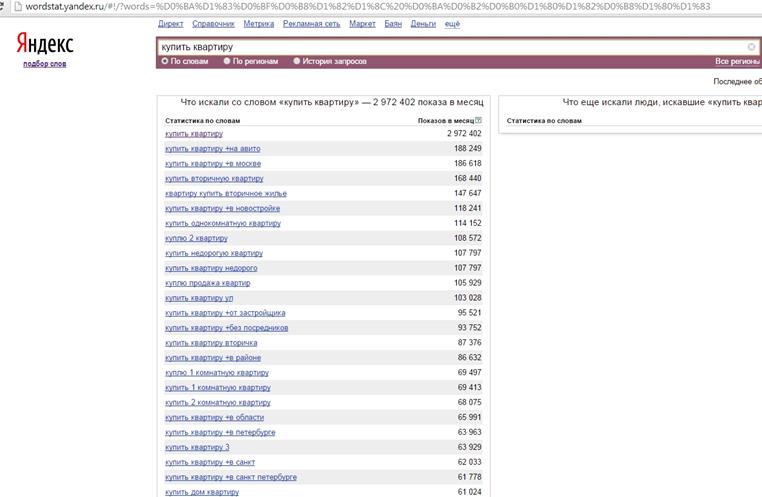Open Метрика in top navigation
This screenshot has width=762, height=497.
tap(259, 24)
